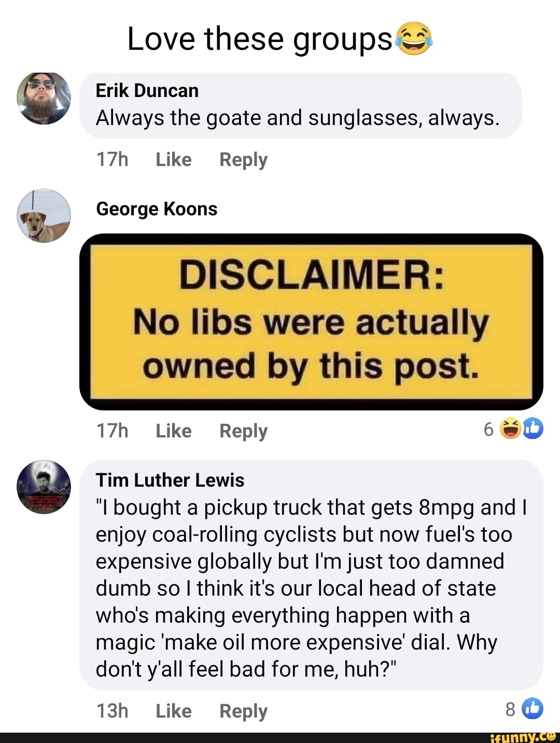Click the thumbs-up reaction icon on Tim's comment
The height and width of the screenshot is (743, 560).
click(533, 709)
